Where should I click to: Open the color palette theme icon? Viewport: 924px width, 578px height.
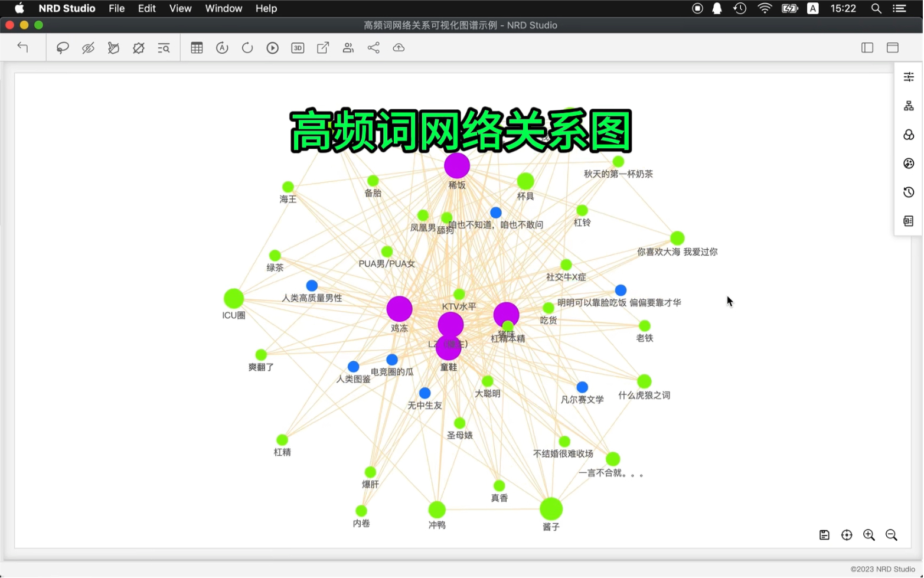coord(909,164)
